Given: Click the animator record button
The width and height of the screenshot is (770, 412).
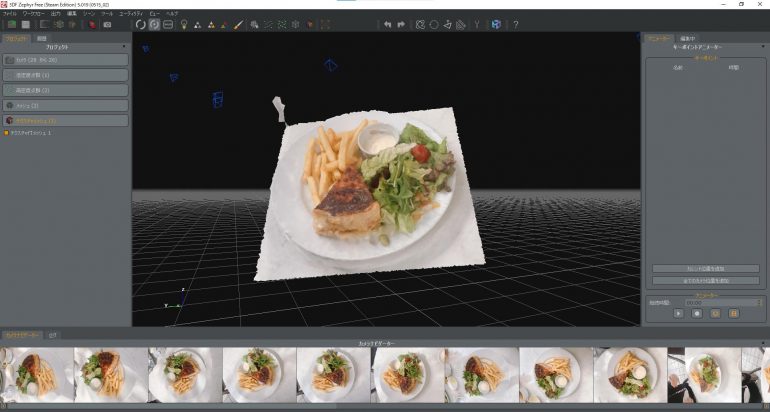Looking at the screenshot, I should [697, 313].
